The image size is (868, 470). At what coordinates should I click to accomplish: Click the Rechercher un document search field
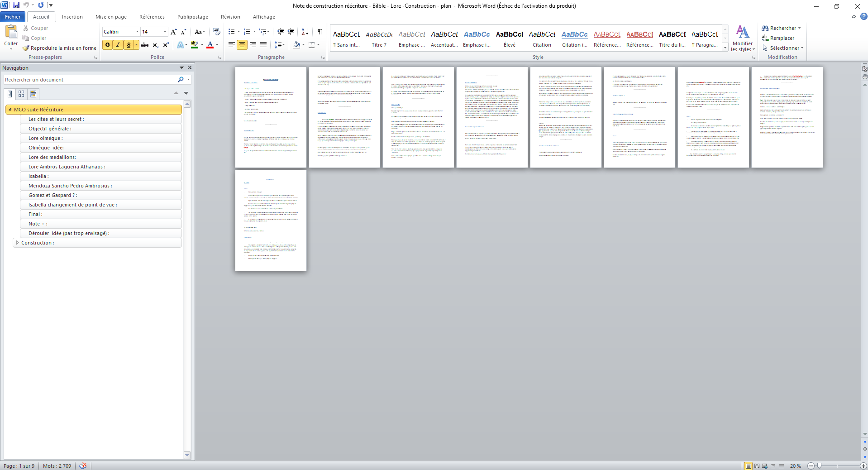91,80
